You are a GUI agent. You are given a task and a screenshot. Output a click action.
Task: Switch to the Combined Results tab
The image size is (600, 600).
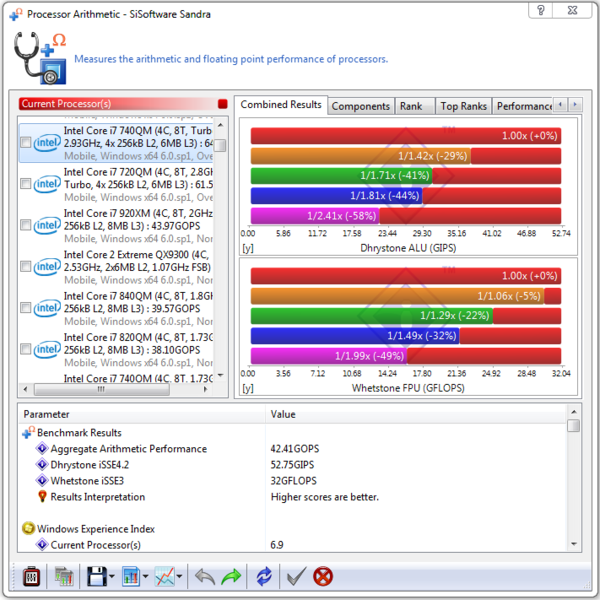(x=281, y=104)
